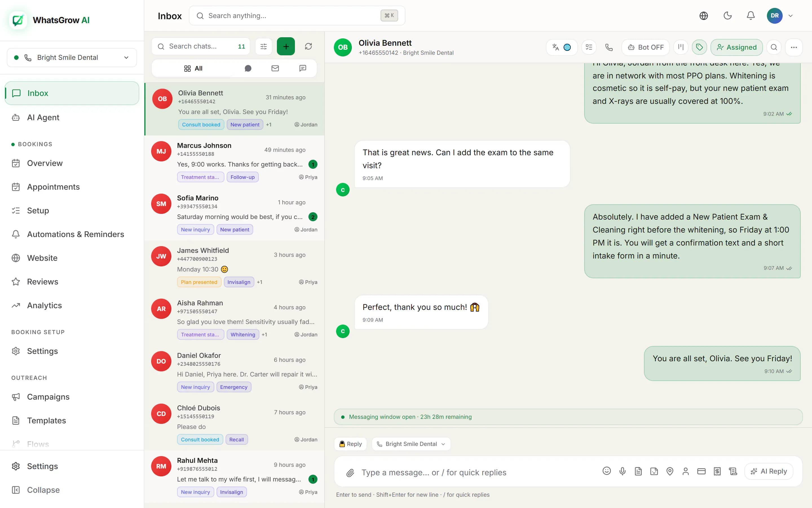
Task: Open the tag label icon for Olivia Bennett
Action: click(x=699, y=47)
